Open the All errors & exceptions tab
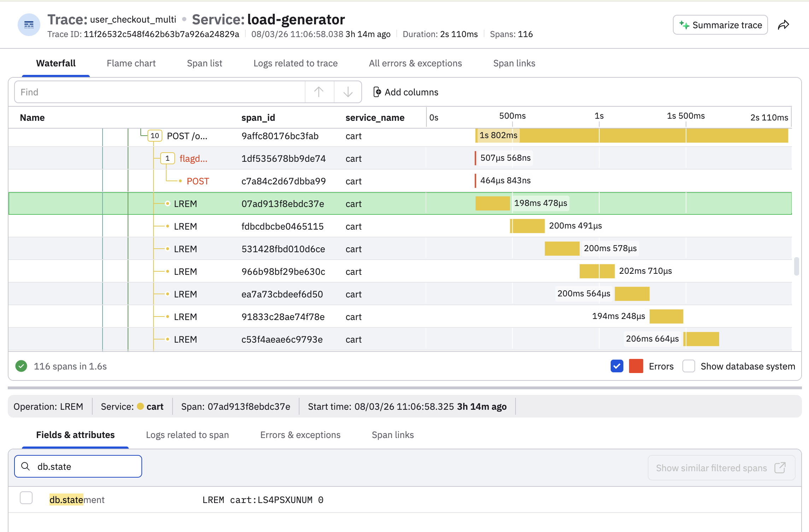This screenshot has height=532, width=809. tap(415, 63)
